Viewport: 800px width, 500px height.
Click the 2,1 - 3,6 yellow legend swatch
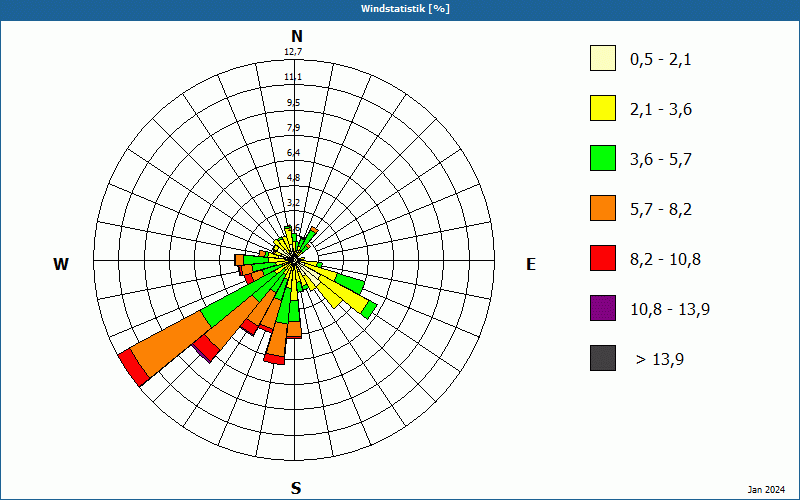coord(603,108)
